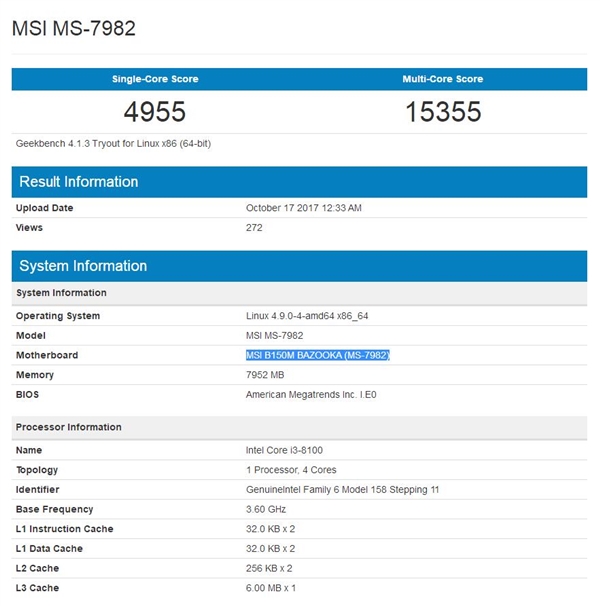Click the L1 Data Cache label
The width and height of the screenshot is (600, 606).
pyautogui.click(x=49, y=549)
